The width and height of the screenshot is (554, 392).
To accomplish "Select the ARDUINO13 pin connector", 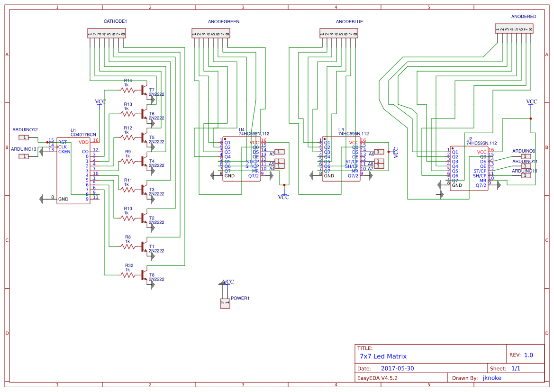I will [x=24, y=156].
